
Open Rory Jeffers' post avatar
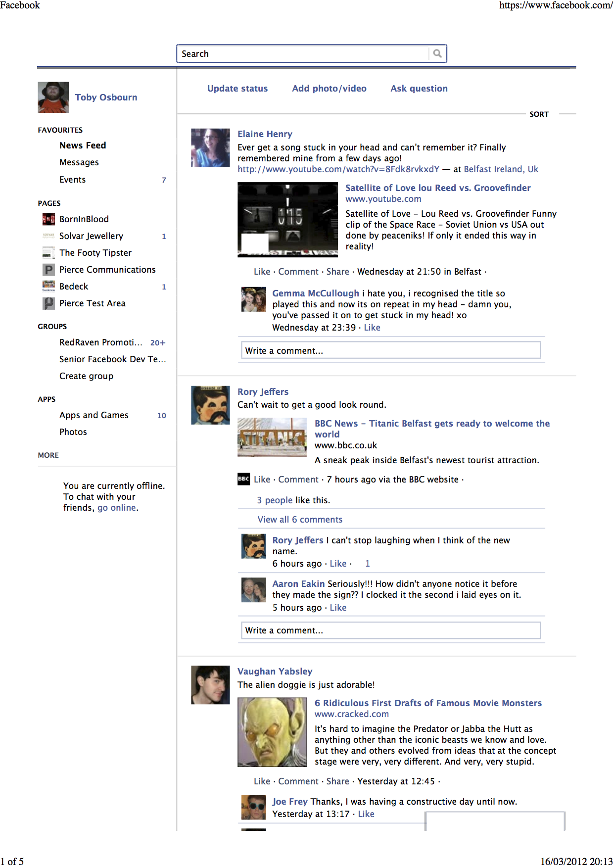[210, 405]
